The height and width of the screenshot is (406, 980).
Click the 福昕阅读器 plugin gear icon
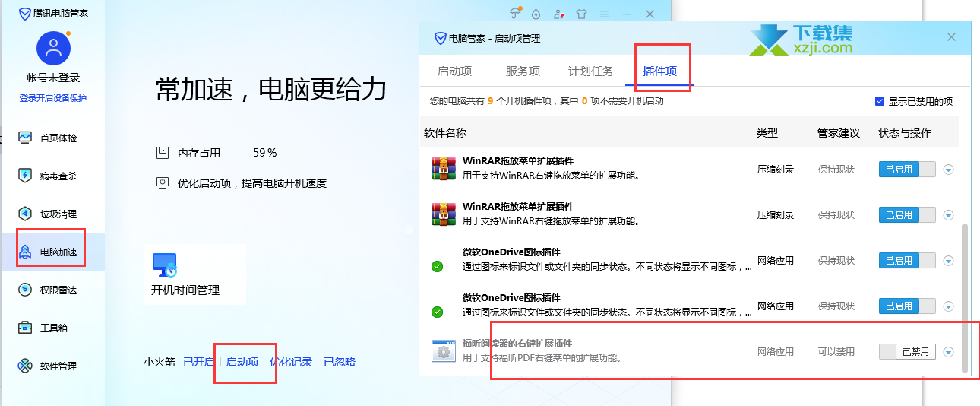coord(443,351)
